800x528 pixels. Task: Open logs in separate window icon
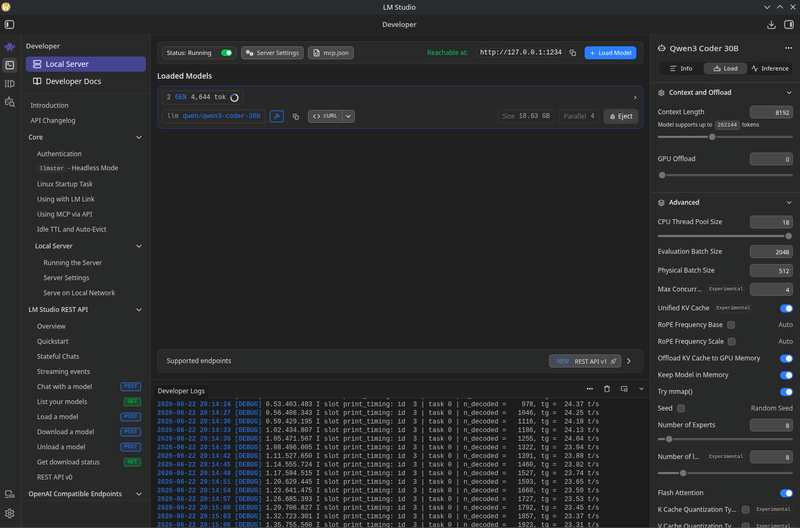(x=624, y=389)
